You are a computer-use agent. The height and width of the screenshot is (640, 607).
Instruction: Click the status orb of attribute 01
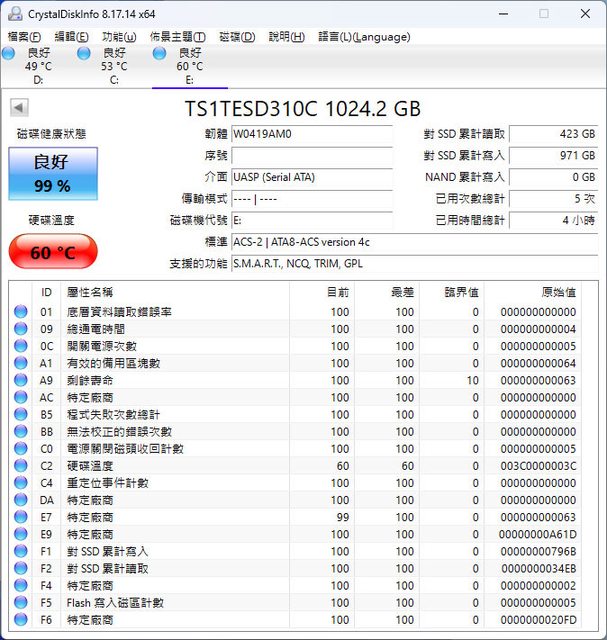(x=21, y=312)
